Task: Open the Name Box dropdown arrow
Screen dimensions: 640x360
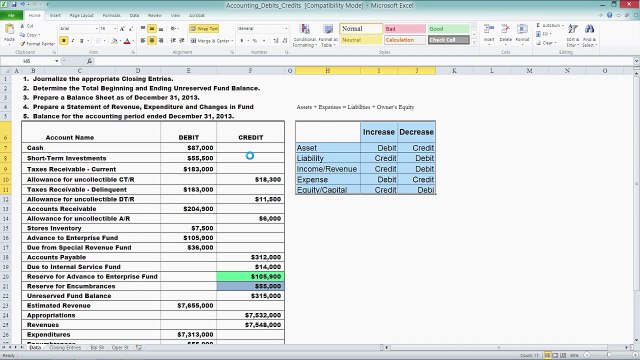Action: pyautogui.click(x=57, y=61)
